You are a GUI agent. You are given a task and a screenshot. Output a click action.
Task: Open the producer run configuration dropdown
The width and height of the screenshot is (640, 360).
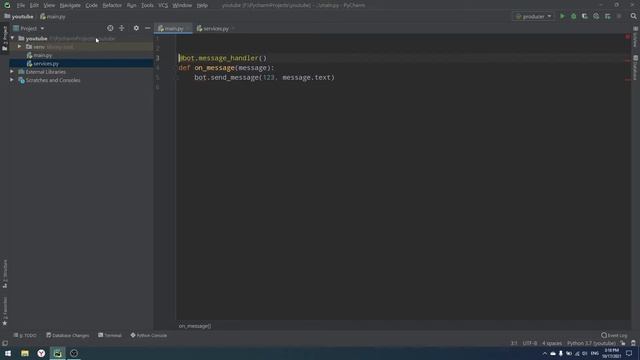click(533, 16)
